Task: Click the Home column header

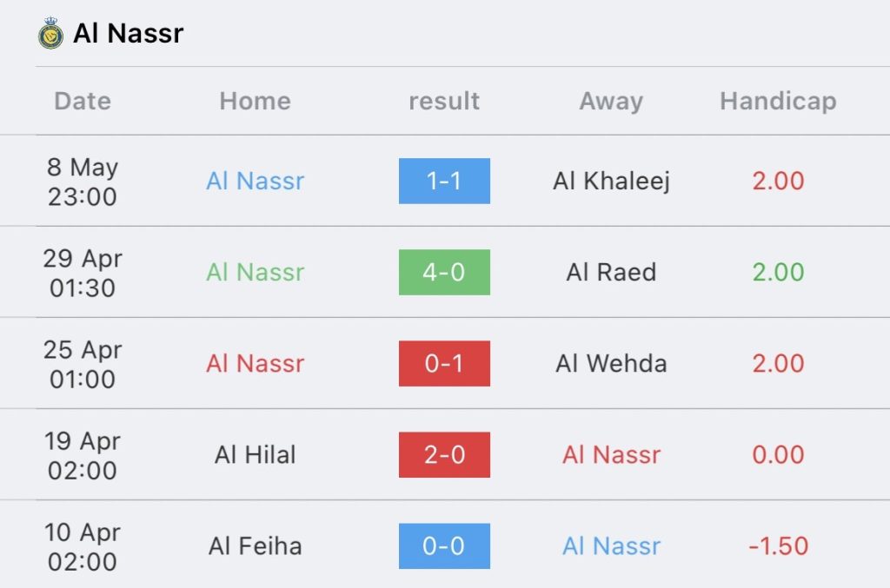Action: tap(255, 101)
